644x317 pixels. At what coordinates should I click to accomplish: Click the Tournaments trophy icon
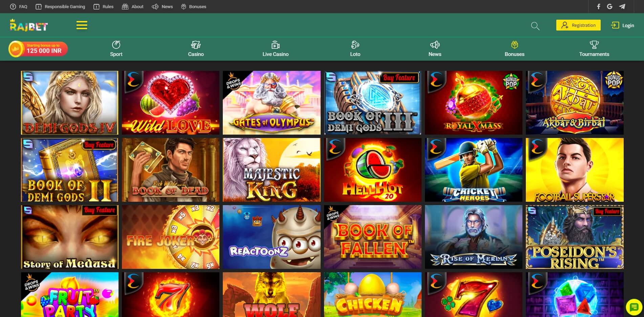(x=594, y=45)
